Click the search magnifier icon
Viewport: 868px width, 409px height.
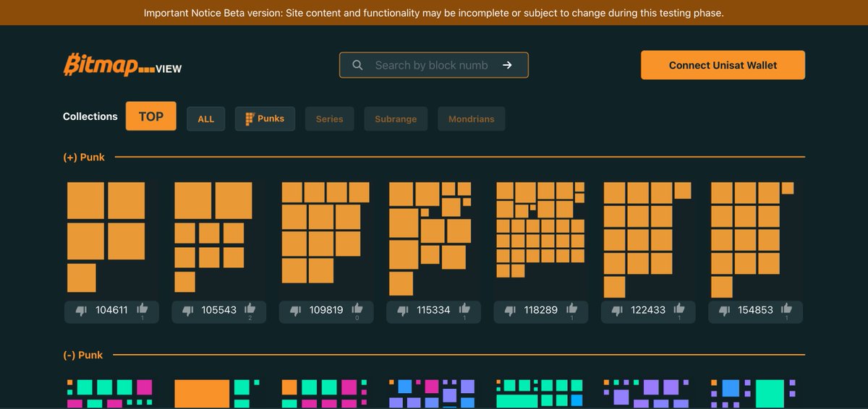[x=357, y=65]
